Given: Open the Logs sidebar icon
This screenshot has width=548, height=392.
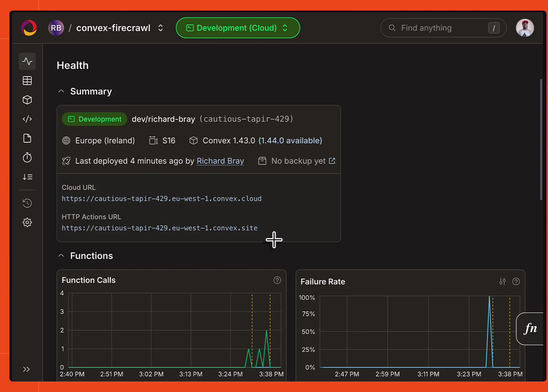Looking at the screenshot, I should [27, 177].
